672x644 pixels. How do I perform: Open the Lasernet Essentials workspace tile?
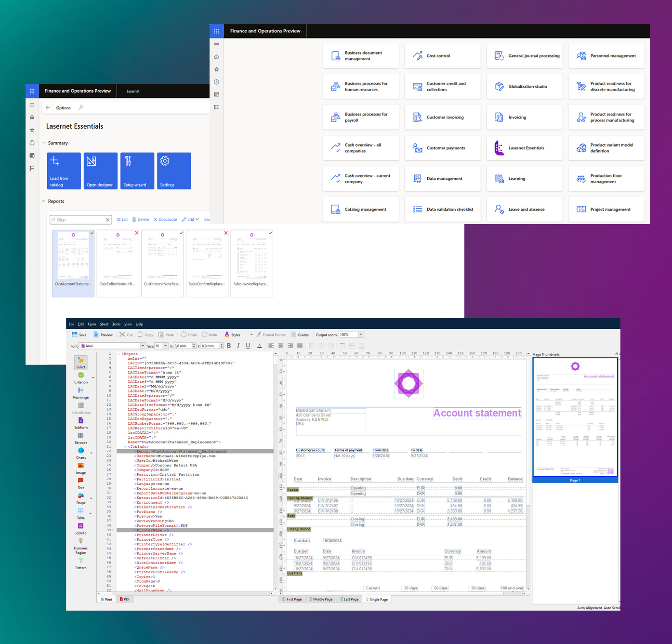pyautogui.click(x=524, y=148)
